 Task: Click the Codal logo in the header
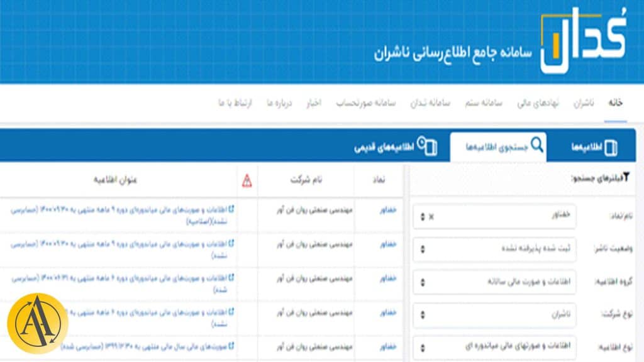pos(584,40)
